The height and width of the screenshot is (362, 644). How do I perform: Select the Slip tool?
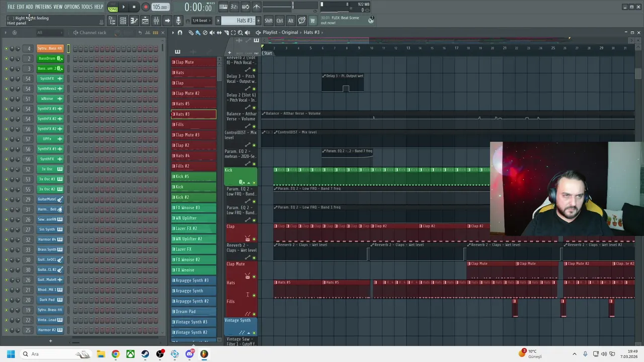pos(219,33)
